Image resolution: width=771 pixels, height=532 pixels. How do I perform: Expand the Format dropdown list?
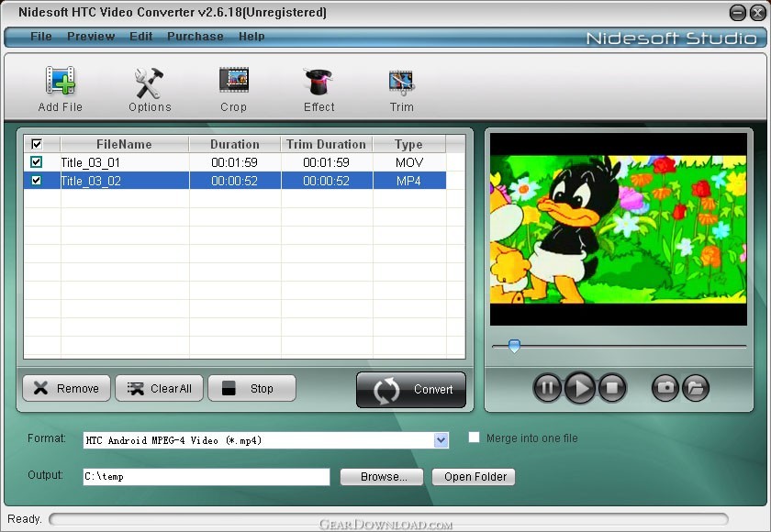tap(441, 440)
